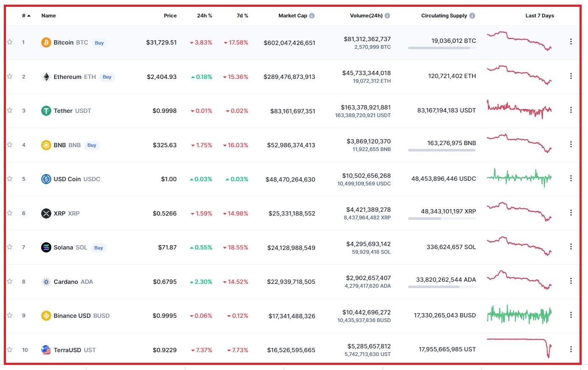The image size is (588, 370).
Task: Click the Bitcoin circulating supply progress bar
Action: 442,48
